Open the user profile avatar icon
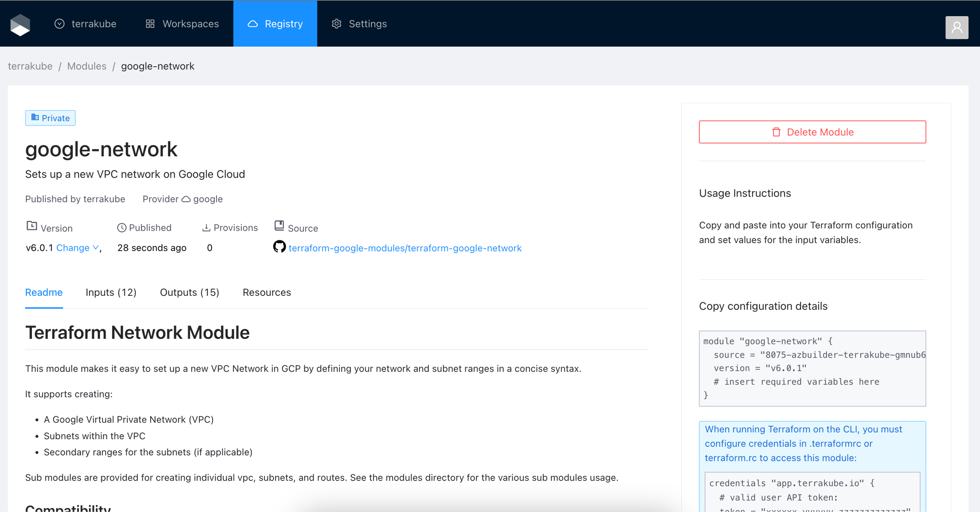The image size is (980, 512). 957,28
